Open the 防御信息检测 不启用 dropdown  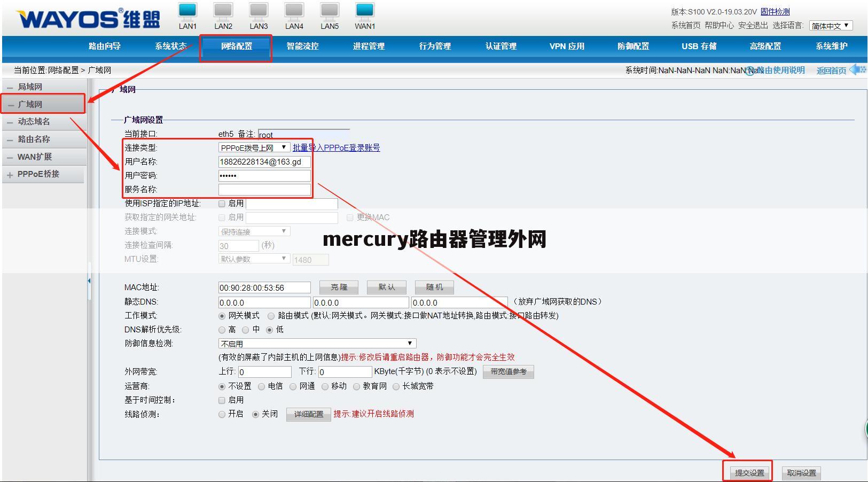[x=317, y=344]
